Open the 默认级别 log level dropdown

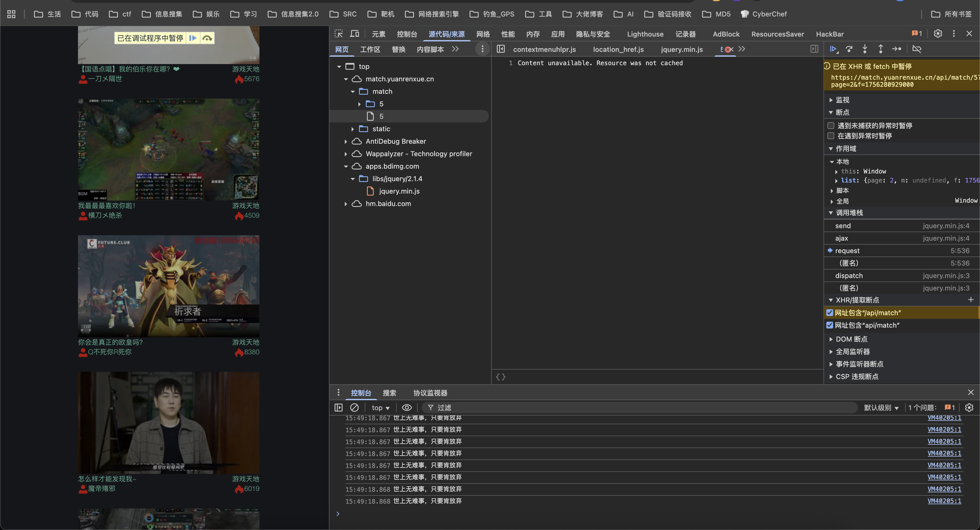pos(881,408)
